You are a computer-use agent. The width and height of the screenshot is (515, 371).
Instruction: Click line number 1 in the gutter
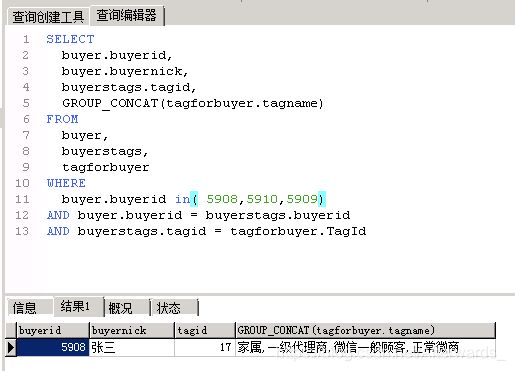pyautogui.click(x=26, y=39)
